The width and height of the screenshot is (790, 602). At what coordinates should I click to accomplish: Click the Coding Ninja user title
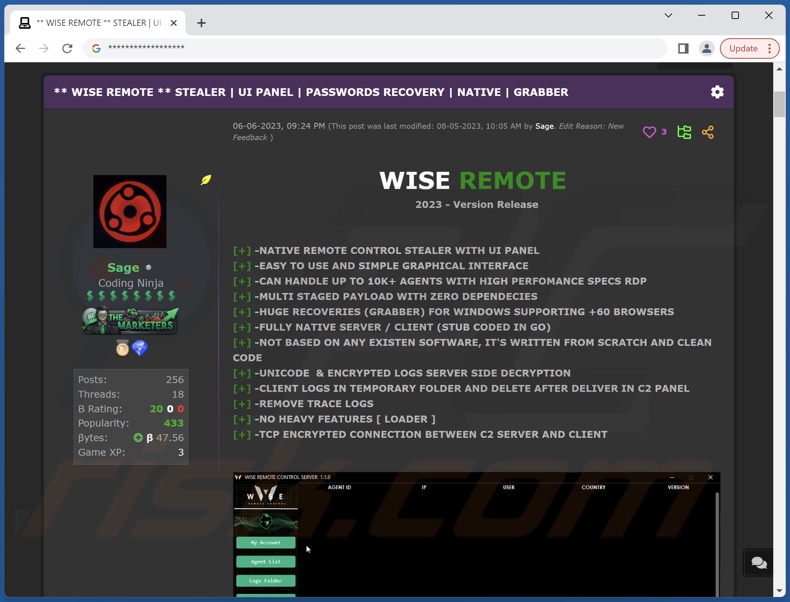130,283
